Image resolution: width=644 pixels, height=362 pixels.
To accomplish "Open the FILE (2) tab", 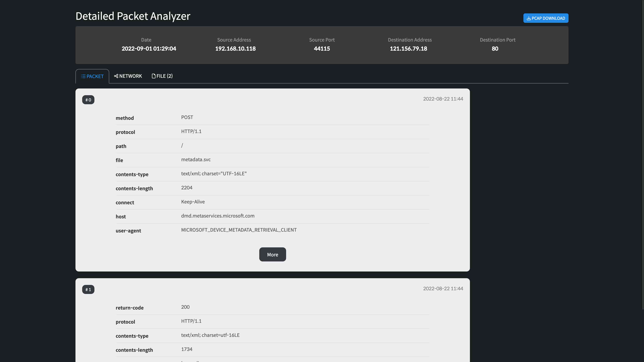I will [x=162, y=76].
